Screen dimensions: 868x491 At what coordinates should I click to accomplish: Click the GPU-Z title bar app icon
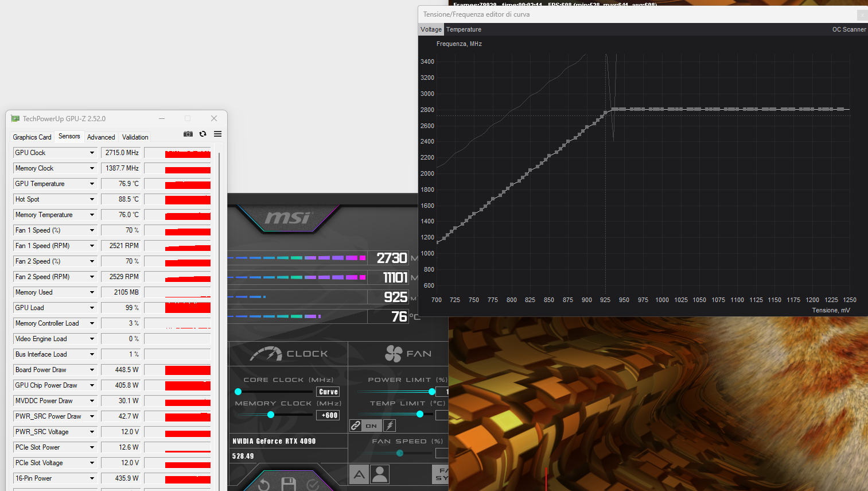click(x=15, y=118)
